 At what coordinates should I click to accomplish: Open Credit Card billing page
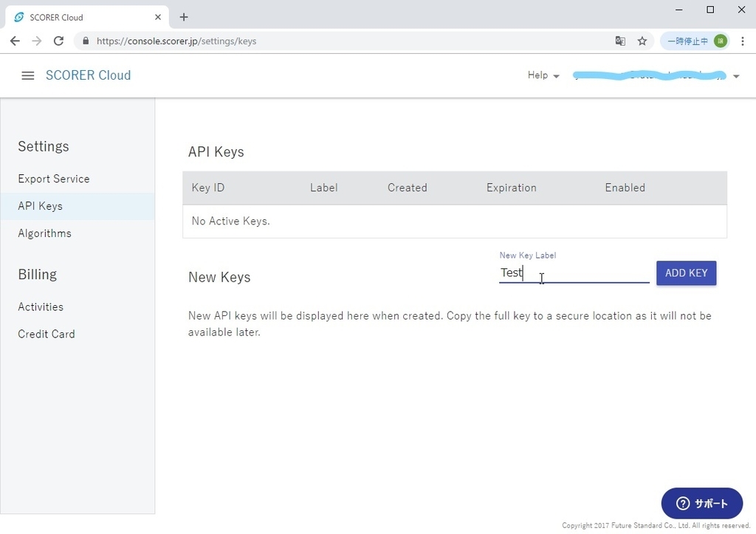coord(47,334)
